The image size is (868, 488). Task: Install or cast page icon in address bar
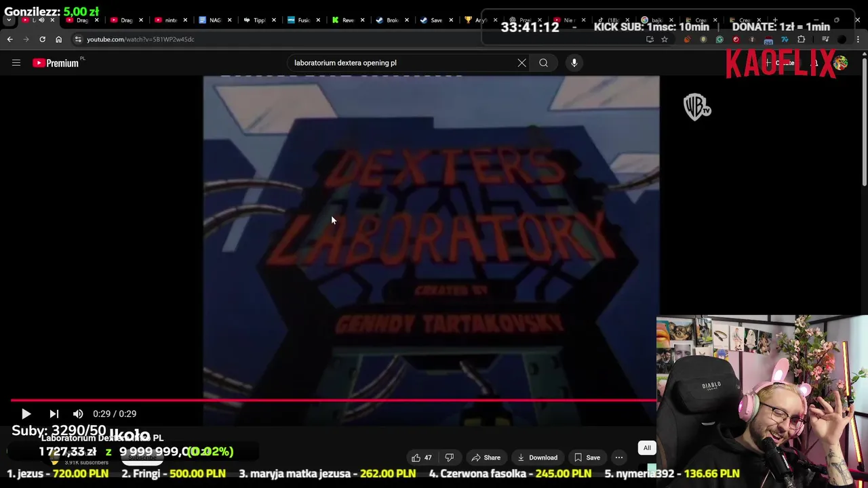650,39
